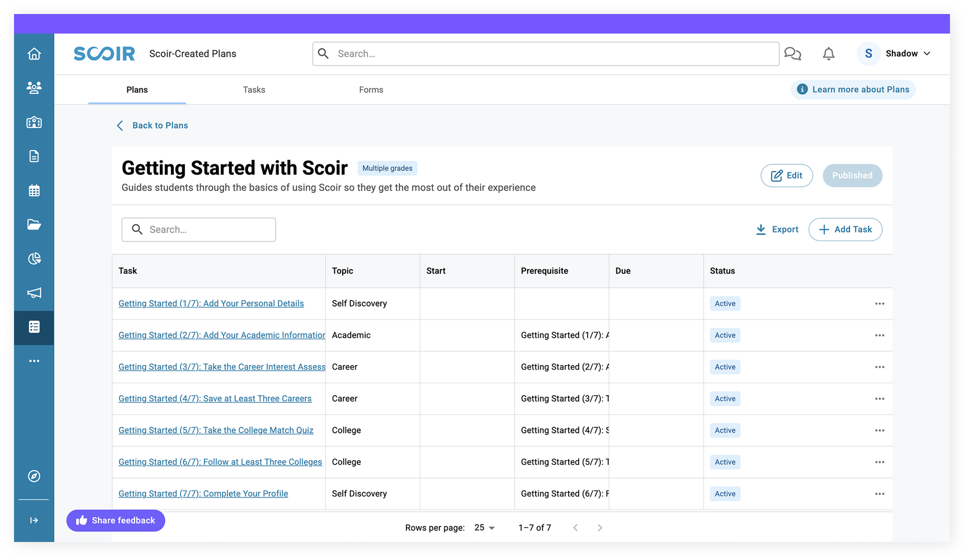This screenshot has width=968, height=560.
Task: Switch to the Tasks tab
Action: (x=254, y=90)
